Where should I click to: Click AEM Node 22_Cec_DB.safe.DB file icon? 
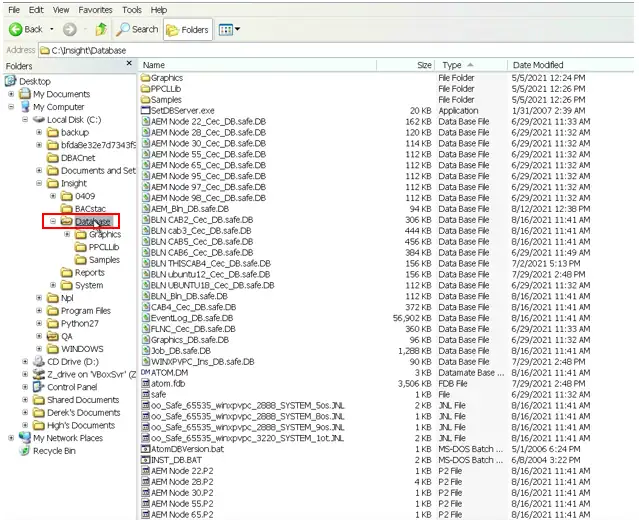coord(145,121)
